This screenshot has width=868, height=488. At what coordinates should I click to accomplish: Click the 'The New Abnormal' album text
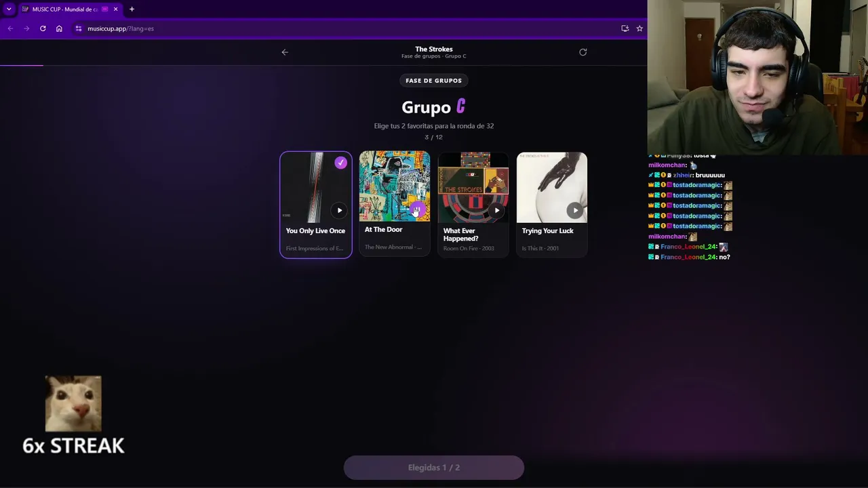pos(393,247)
